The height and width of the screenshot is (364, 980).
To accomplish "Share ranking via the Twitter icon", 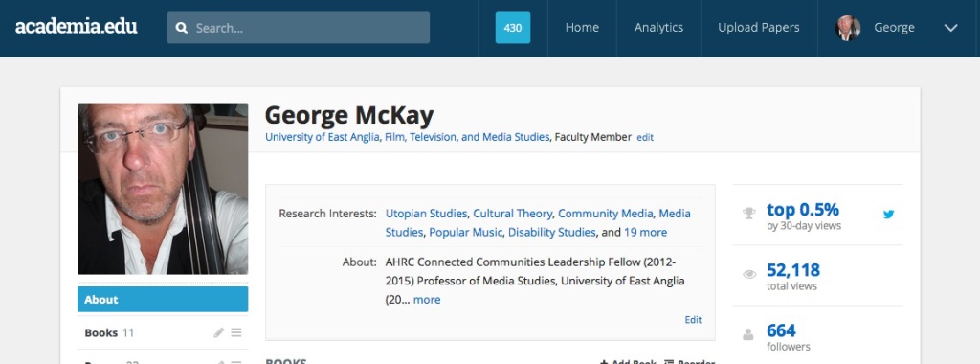I will click(x=889, y=214).
